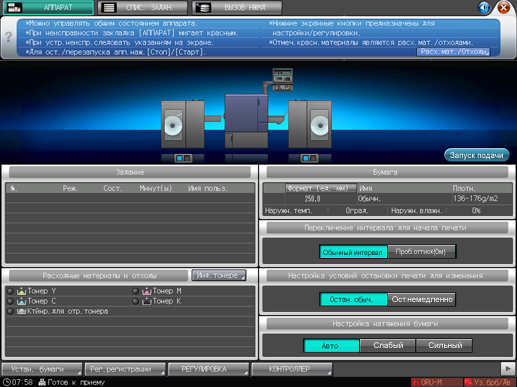Click status indicator under left unwinder
This screenshot has width=517, height=387.
183,158
